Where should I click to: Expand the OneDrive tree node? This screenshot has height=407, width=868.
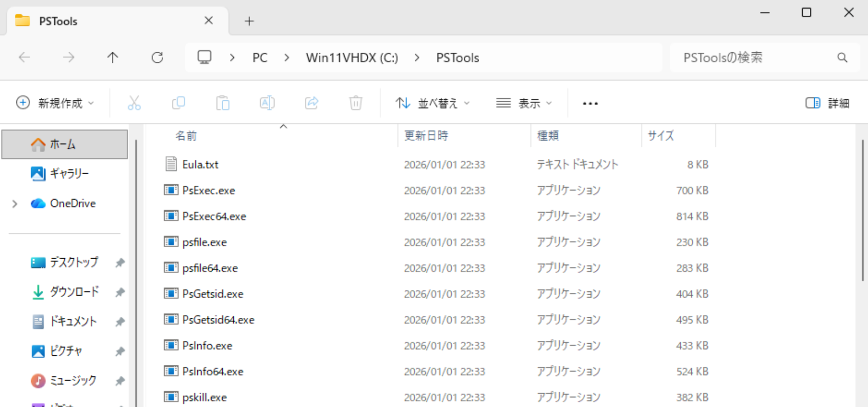tap(15, 204)
